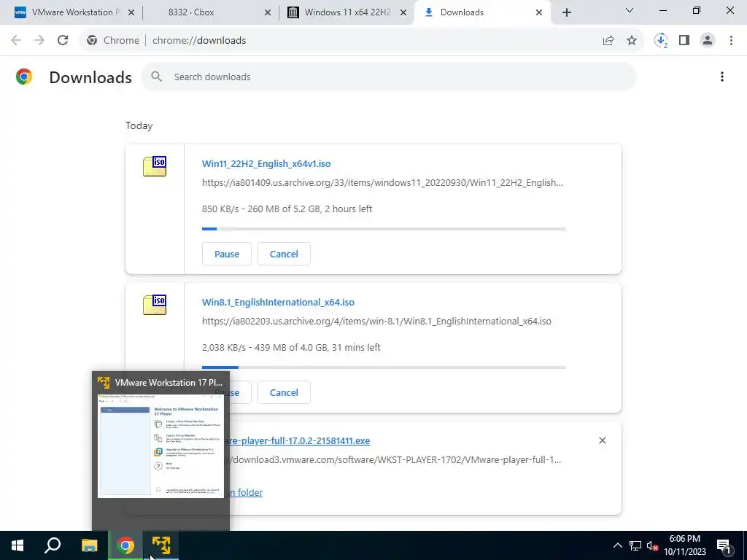Close the VMware Workstation browser tab
747x560 pixels.
pyautogui.click(x=131, y=12)
